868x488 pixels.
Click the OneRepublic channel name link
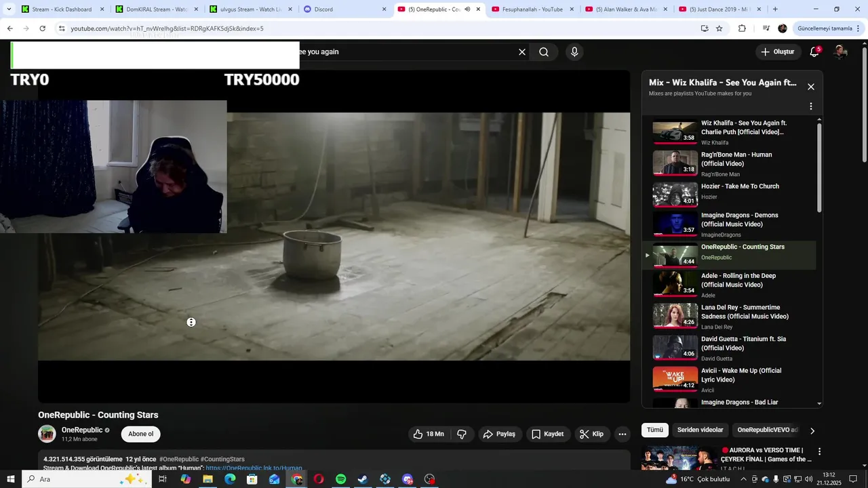[82, 430]
